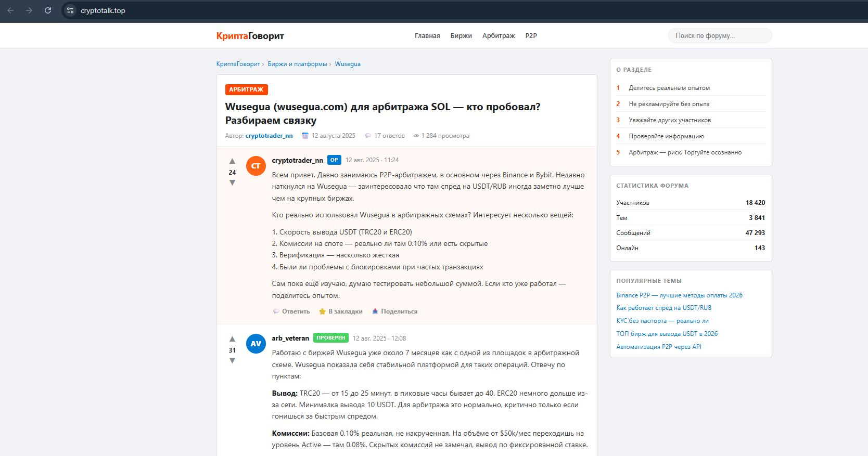Viewport: 868px width, 456px height.
Task: Click rule text Делитесь реальным опытом
Action: click(669, 88)
